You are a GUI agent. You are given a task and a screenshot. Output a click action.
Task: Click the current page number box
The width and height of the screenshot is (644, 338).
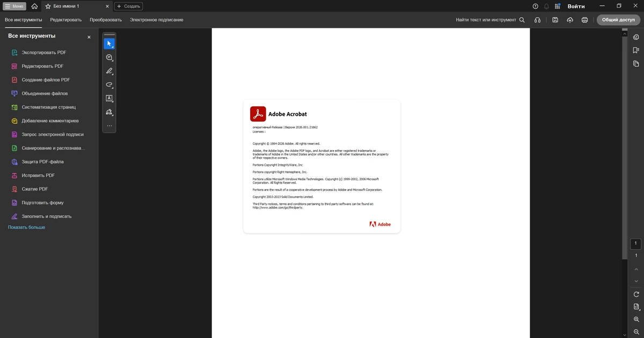click(x=636, y=244)
